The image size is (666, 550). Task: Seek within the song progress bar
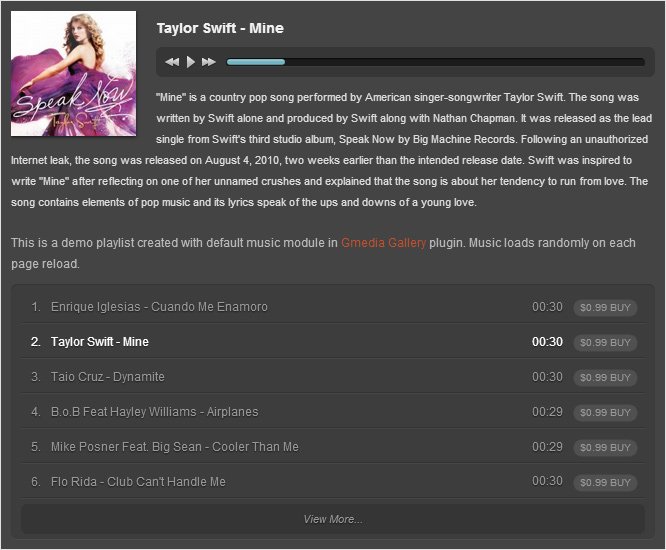point(435,62)
